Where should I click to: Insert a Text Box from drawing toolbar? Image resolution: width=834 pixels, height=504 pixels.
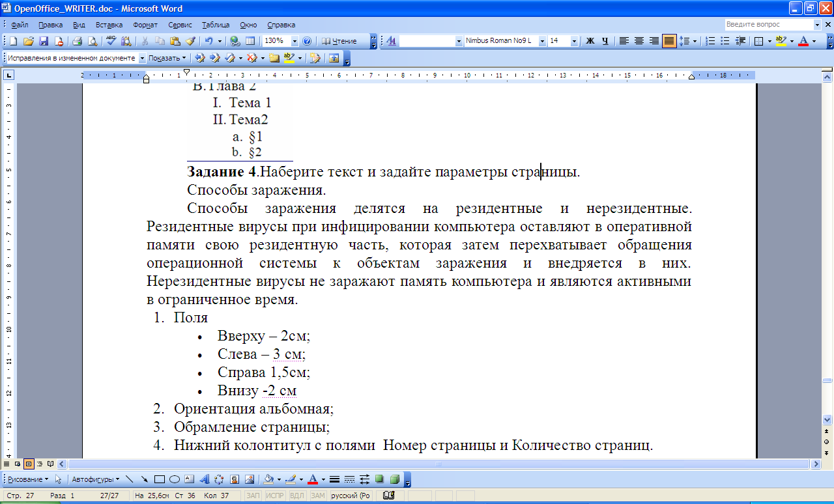tap(190, 479)
